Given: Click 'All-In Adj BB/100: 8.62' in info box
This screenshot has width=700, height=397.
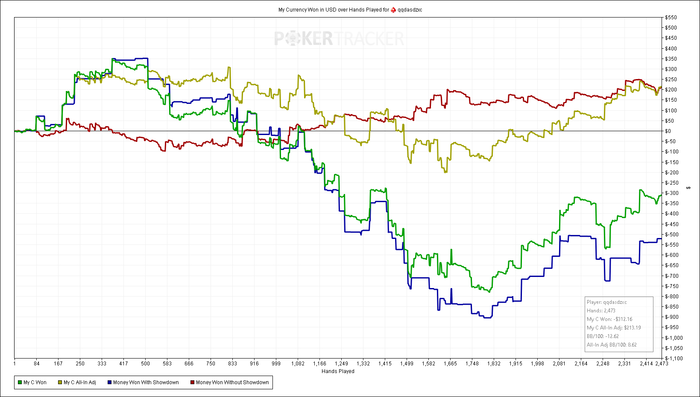Looking at the screenshot, I should click(612, 344).
